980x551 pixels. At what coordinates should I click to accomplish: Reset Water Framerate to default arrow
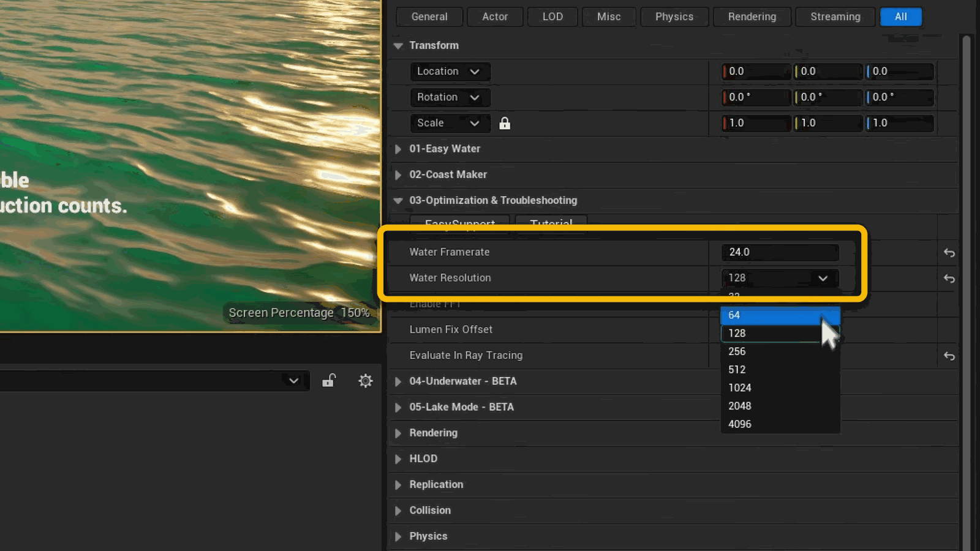(949, 252)
